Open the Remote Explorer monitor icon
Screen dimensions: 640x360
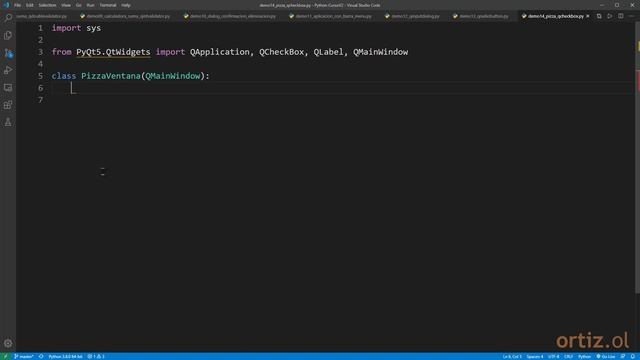(x=8, y=88)
